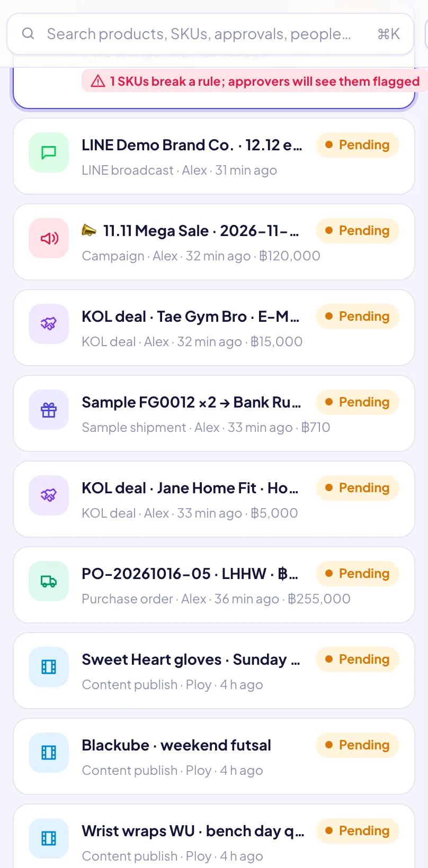
Task: Click the film icon for Blackube weekend futsal
Action: point(49,753)
